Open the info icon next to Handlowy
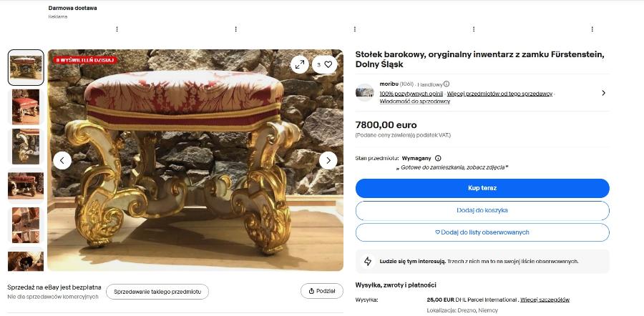 pos(447,84)
